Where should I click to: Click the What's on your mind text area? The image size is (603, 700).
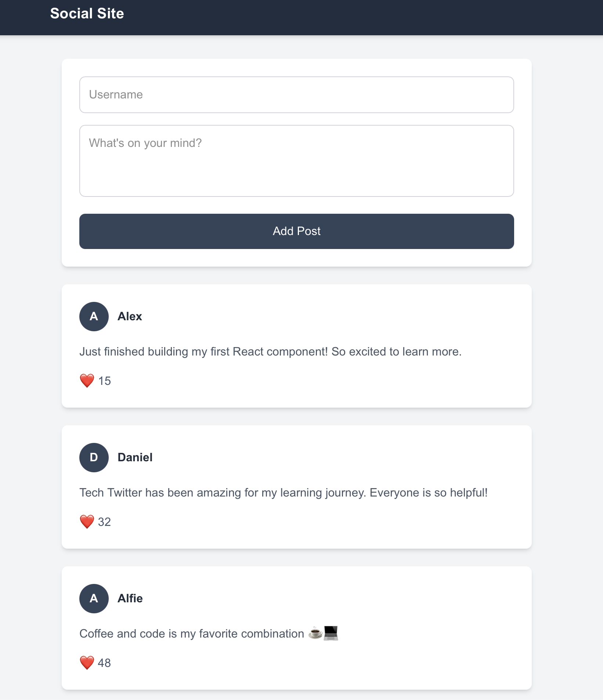click(296, 160)
